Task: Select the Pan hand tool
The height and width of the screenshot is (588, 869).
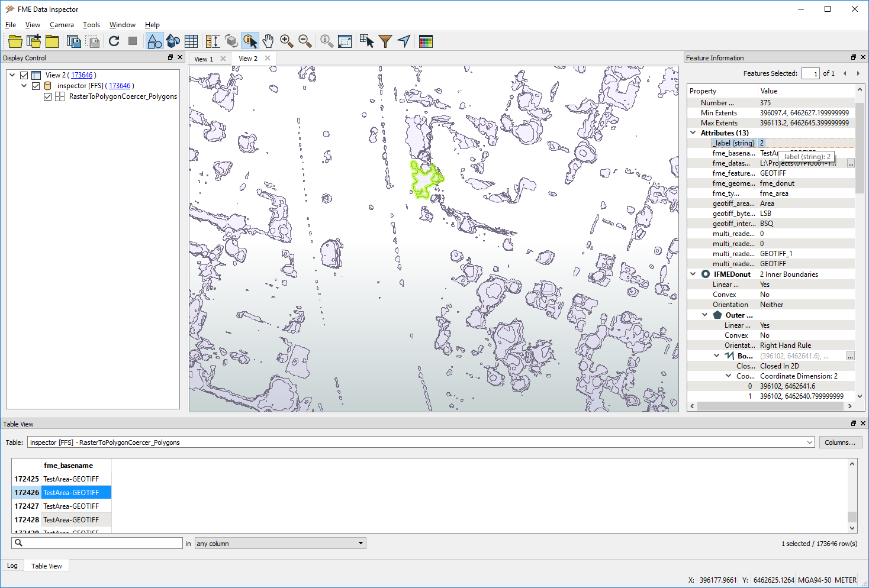Action: tap(268, 41)
